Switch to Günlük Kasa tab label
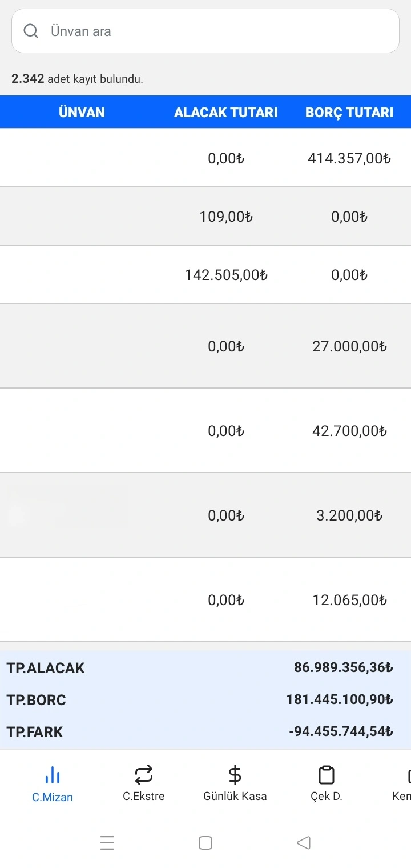Image resolution: width=411 pixels, height=868 pixels. click(235, 796)
